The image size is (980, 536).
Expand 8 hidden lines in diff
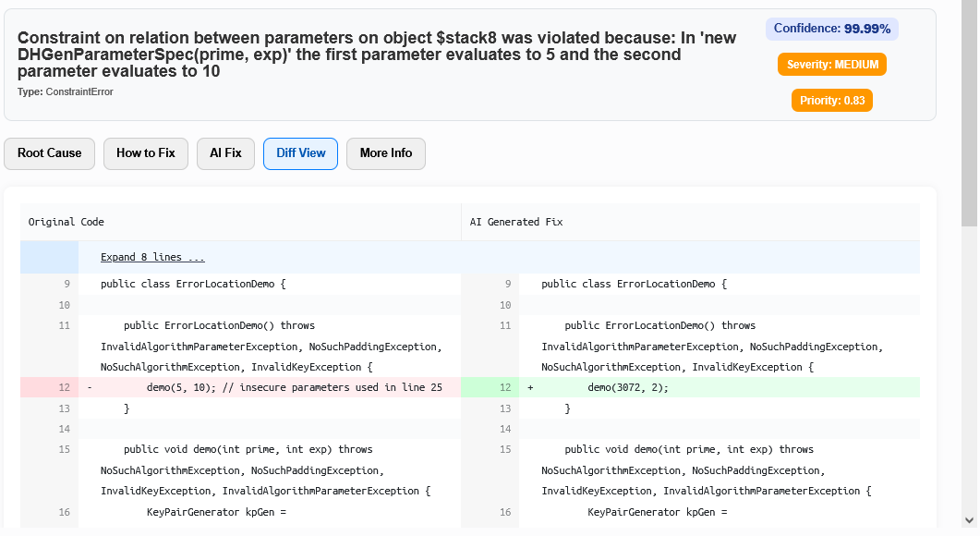[x=152, y=257]
